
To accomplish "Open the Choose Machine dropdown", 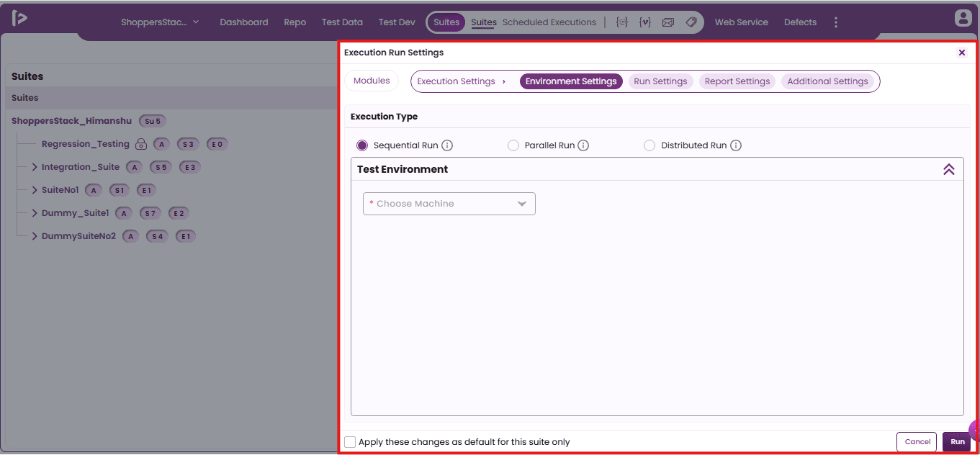I will click(x=449, y=204).
